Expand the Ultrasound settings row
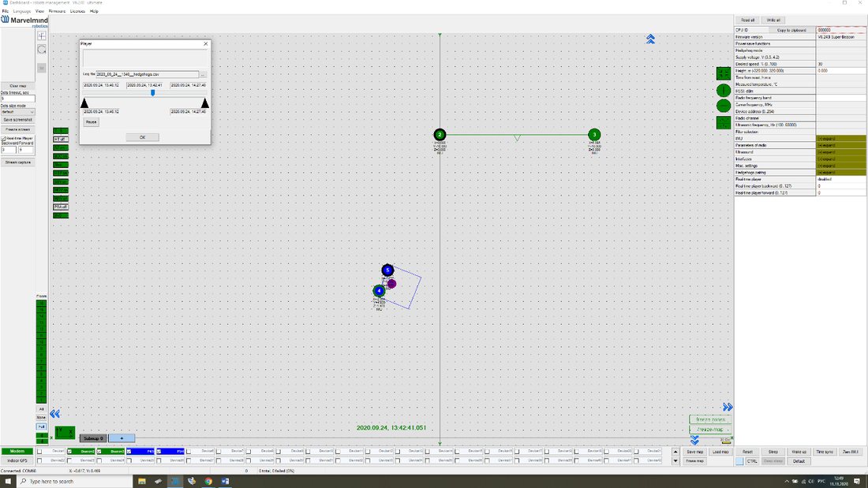This screenshot has width=868, height=488. click(841, 152)
